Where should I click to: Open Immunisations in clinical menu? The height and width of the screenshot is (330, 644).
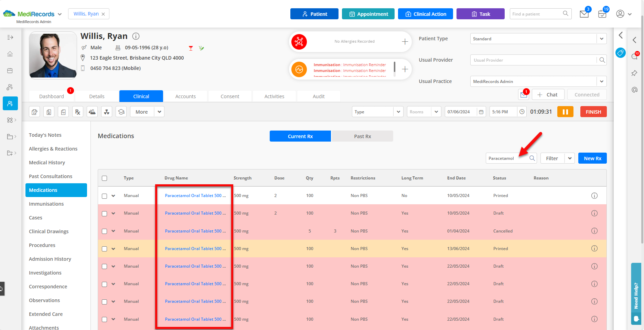click(x=46, y=204)
